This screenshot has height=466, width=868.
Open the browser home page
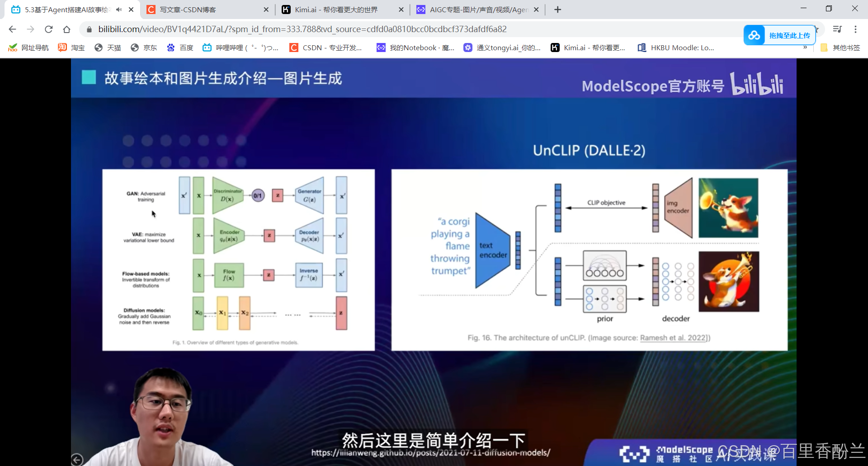(x=66, y=29)
